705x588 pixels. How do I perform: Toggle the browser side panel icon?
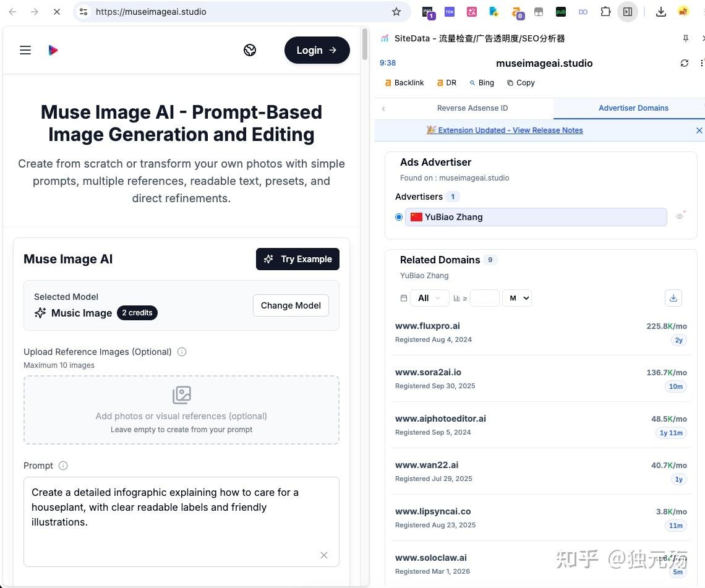click(628, 12)
